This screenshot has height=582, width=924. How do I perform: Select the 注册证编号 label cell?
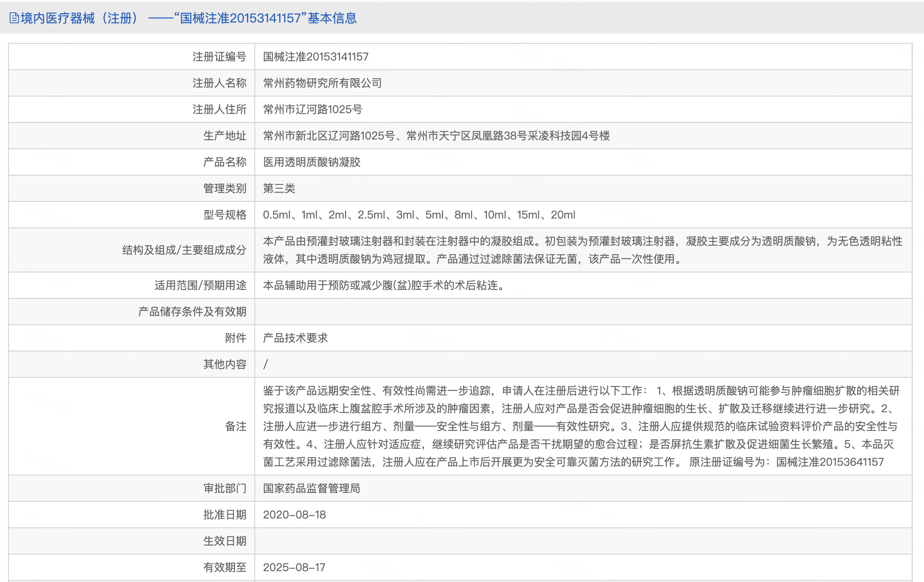point(220,57)
